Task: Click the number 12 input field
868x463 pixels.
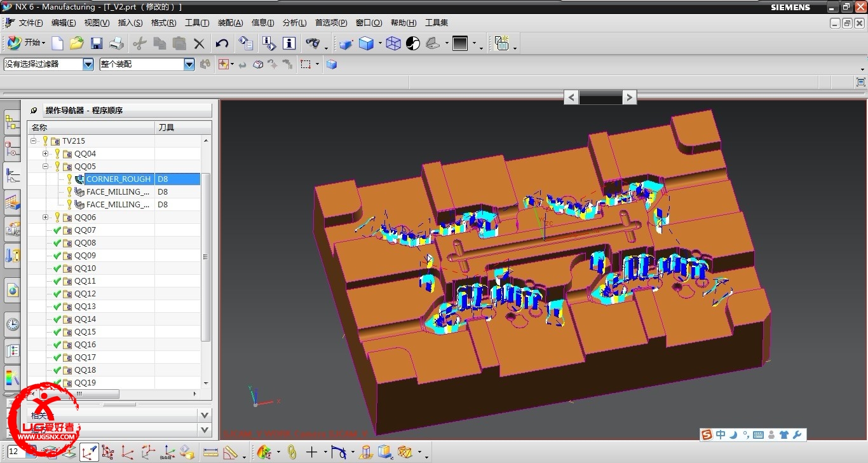Action: pos(16,452)
